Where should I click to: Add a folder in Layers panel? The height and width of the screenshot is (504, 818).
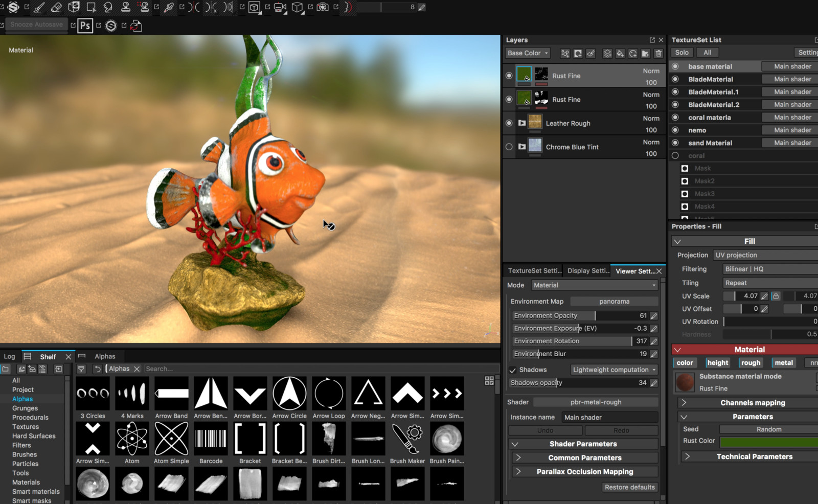pyautogui.click(x=646, y=53)
